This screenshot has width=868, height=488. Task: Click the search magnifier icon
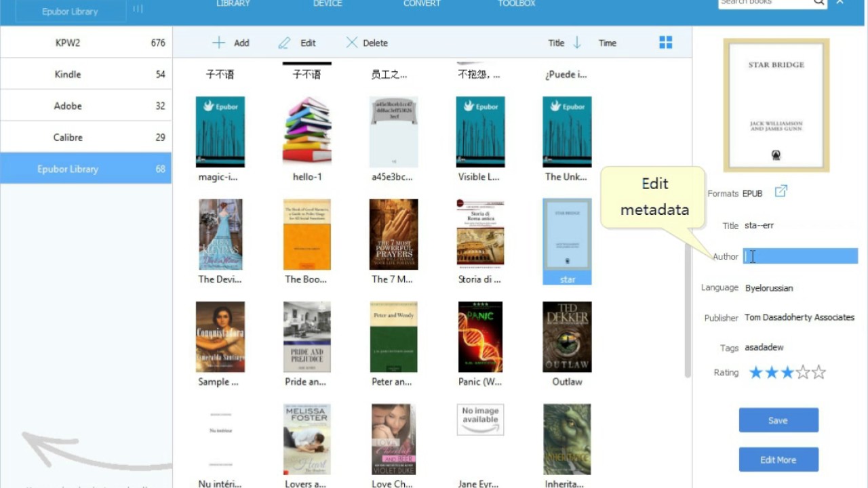click(819, 3)
